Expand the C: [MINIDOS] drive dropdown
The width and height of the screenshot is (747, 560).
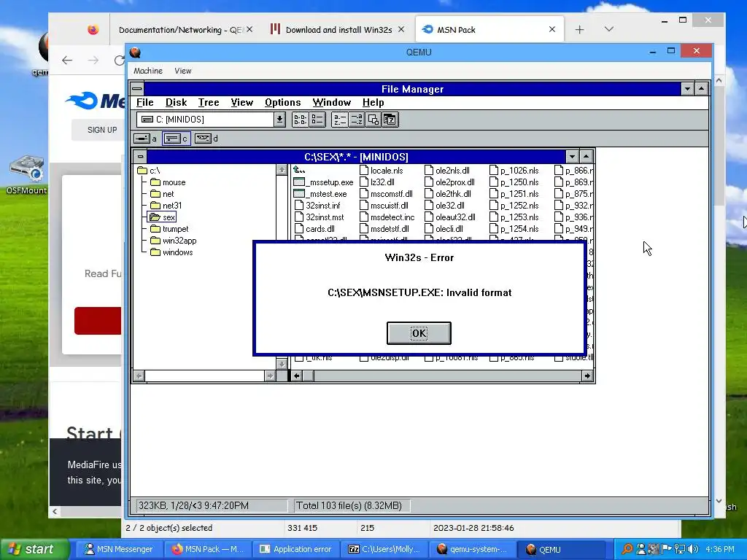279,120
